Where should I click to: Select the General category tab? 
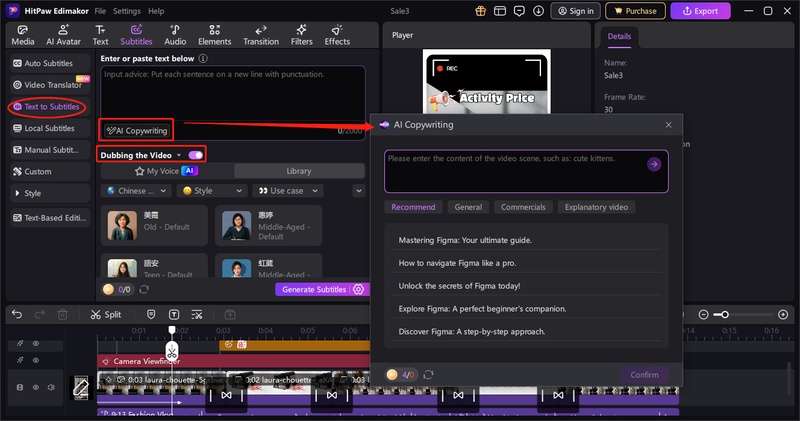(x=468, y=207)
